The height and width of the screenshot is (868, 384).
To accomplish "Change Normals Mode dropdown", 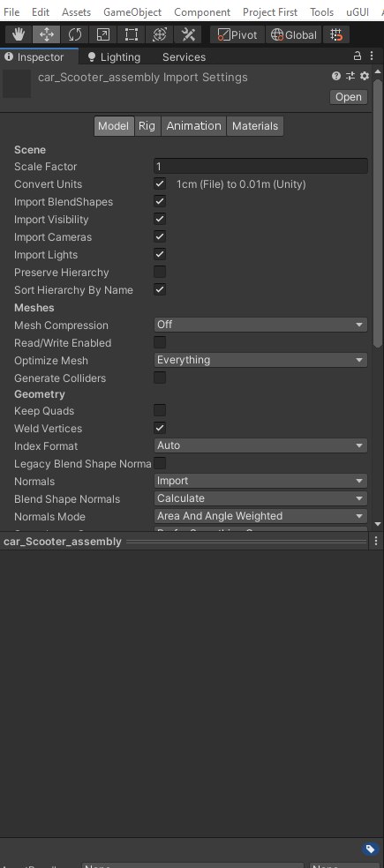I will click(260, 517).
